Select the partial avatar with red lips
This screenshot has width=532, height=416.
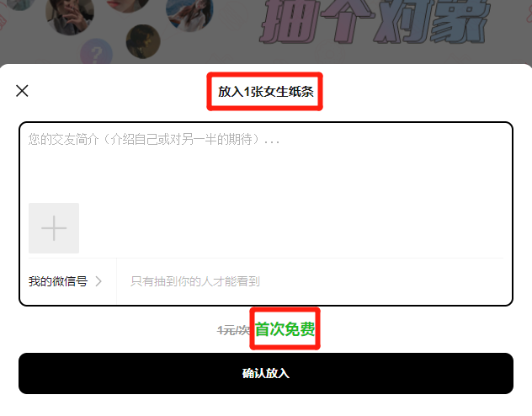tap(127, 5)
